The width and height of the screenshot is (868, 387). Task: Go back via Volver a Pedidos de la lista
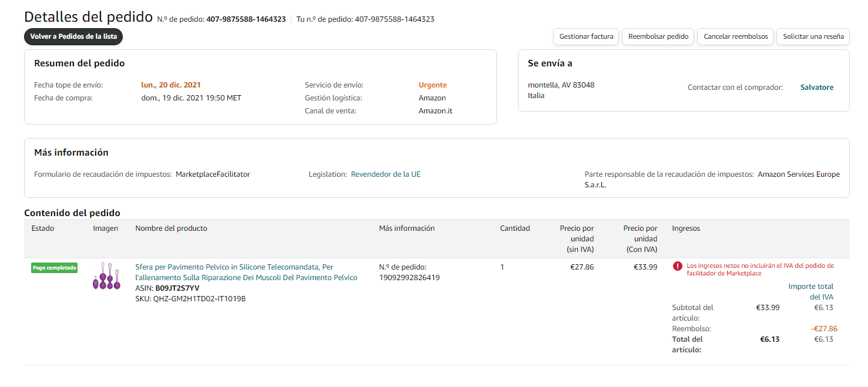[73, 36]
